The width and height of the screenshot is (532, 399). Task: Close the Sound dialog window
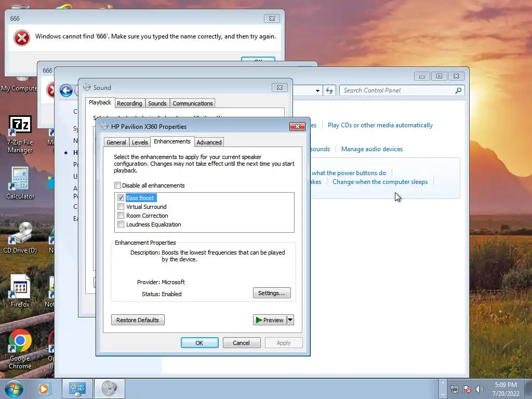point(280,87)
